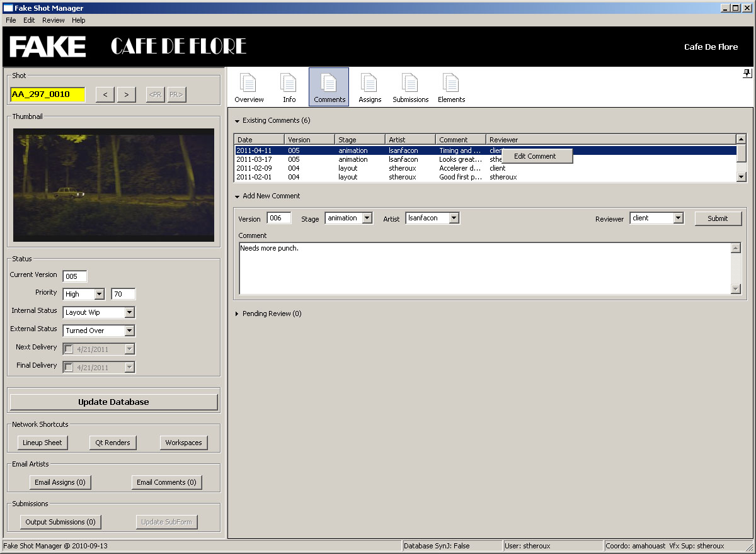Select the 2011-03-17 comment row

[x=486, y=159]
